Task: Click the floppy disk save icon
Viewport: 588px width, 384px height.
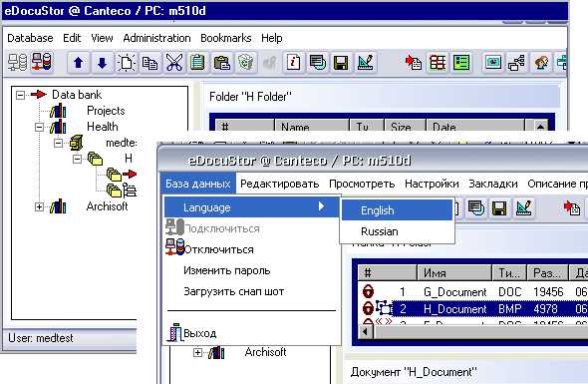Action: [x=341, y=63]
